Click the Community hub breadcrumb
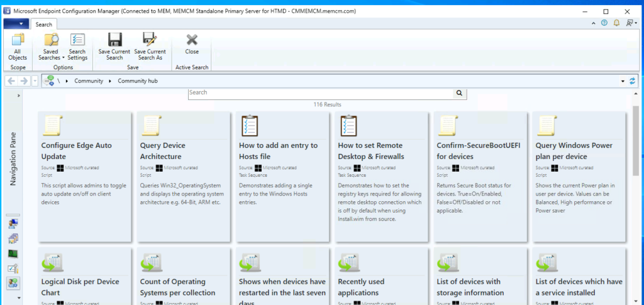 (138, 81)
